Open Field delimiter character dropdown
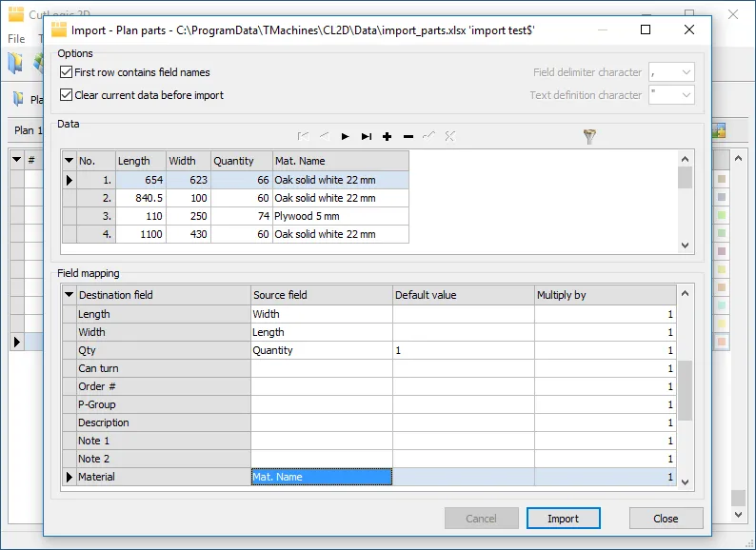Screen dimensions: 756x550 (686, 72)
